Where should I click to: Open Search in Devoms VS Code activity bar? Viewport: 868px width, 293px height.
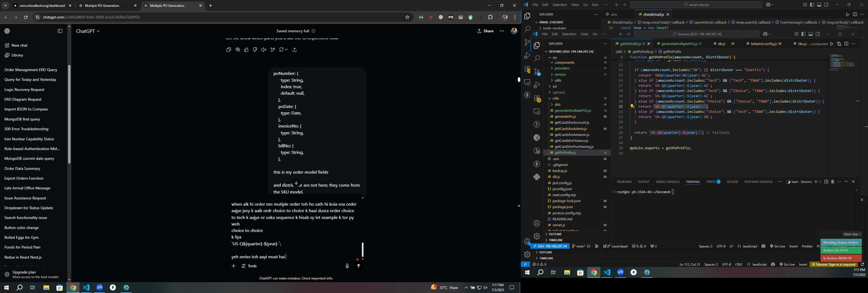point(537,59)
